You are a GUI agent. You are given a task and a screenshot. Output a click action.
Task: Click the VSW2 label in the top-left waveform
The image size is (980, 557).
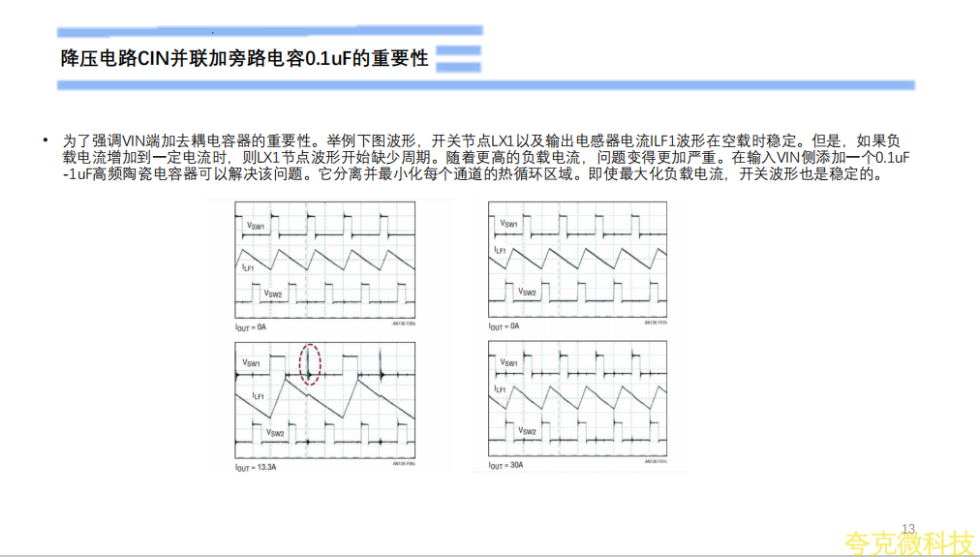(274, 294)
